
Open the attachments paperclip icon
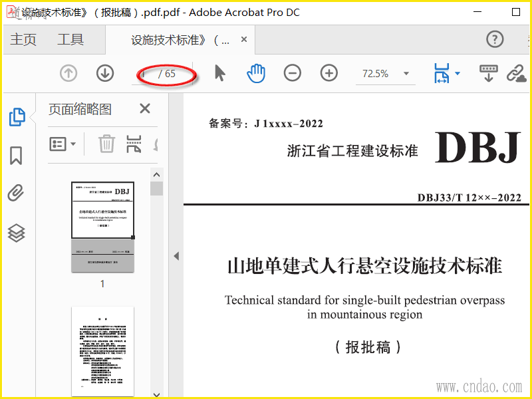pyautogui.click(x=16, y=193)
